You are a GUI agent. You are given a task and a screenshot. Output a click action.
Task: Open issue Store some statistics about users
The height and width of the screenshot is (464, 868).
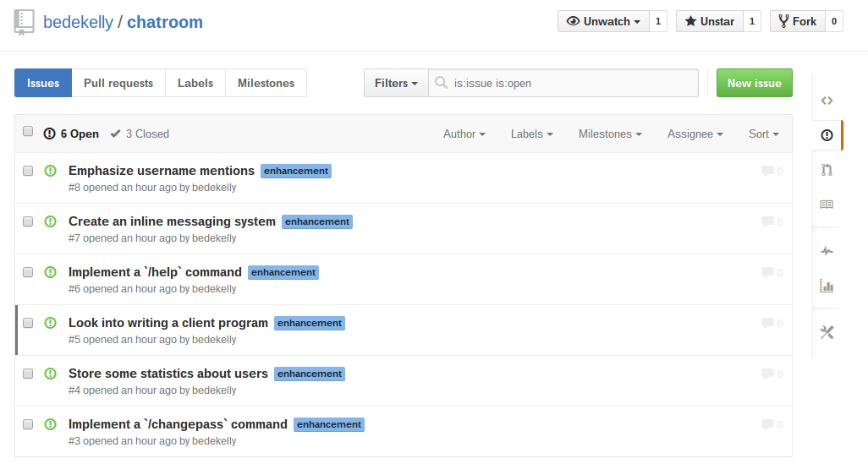168,374
